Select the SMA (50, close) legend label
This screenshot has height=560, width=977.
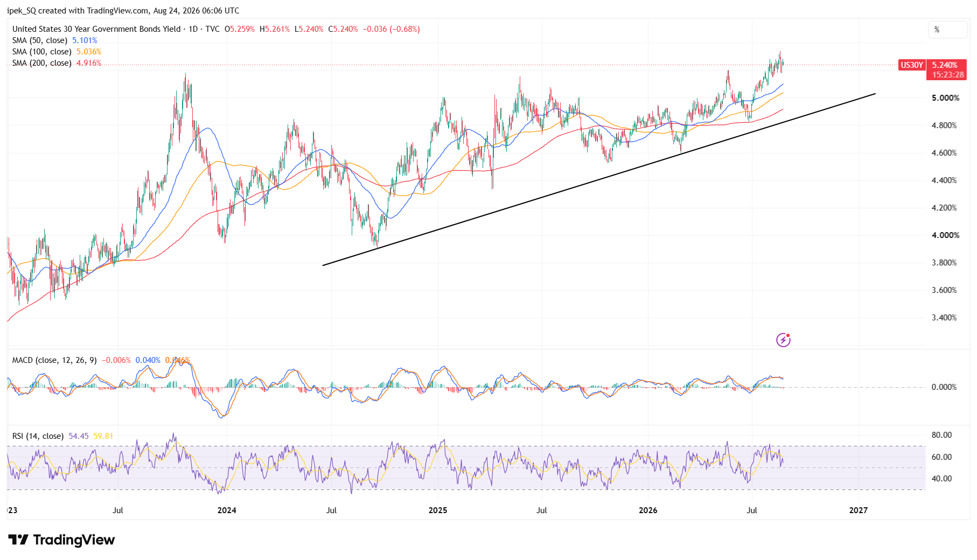pyautogui.click(x=40, y=40)
